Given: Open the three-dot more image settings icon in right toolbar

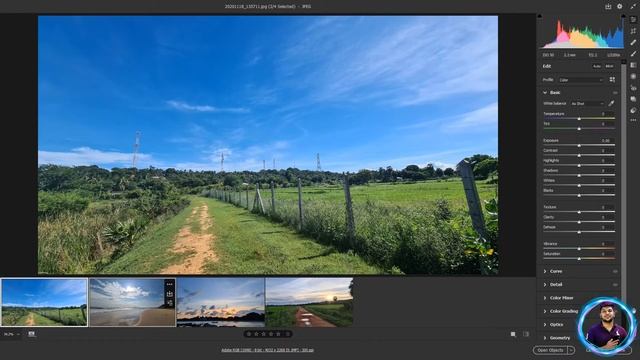Looking at the screenshot, I should (x=633, y=120).
